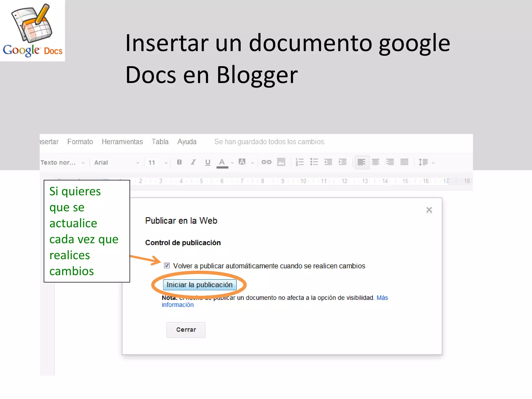Click the 'Publicar en la Web' title
Screen dimensions: 532x399
pyautogui.click(x=181, y=221)
